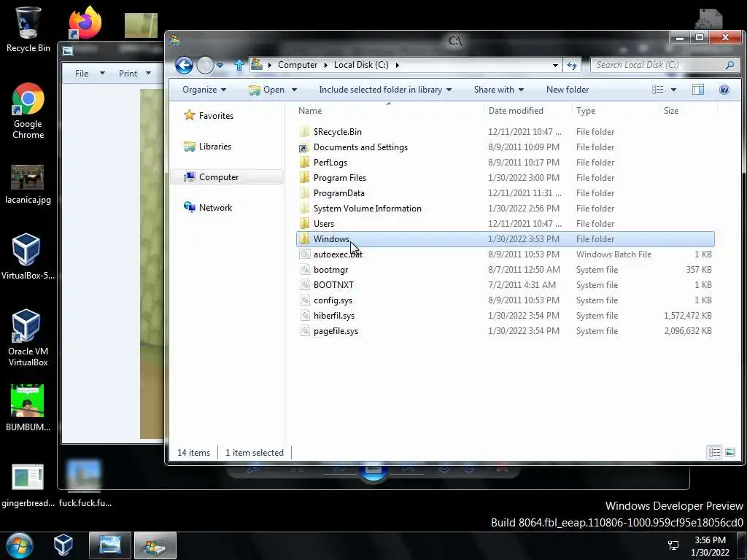Screen dimensions: 747x560
Task: Open view options dropdown arrow
Action: [x=673, y=90]
